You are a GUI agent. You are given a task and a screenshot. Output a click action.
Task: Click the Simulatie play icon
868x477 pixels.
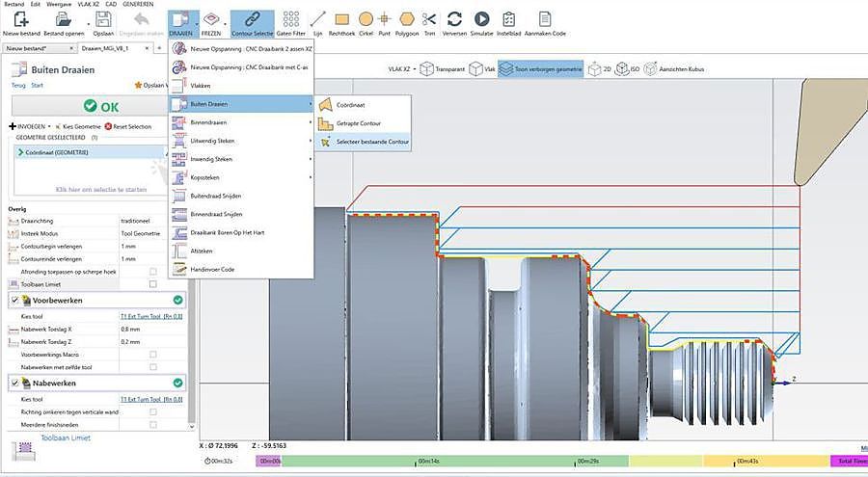point(481,18)
